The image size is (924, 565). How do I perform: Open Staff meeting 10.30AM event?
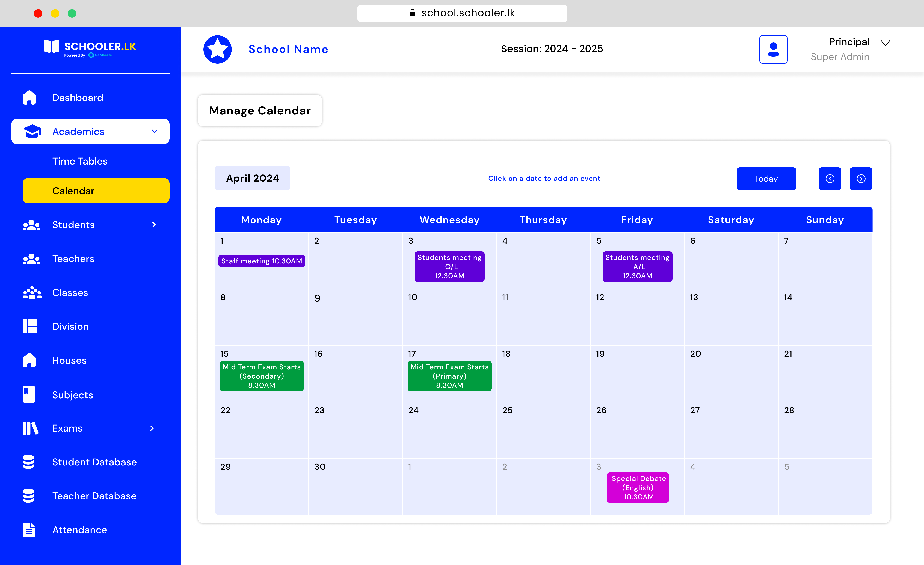261,261
